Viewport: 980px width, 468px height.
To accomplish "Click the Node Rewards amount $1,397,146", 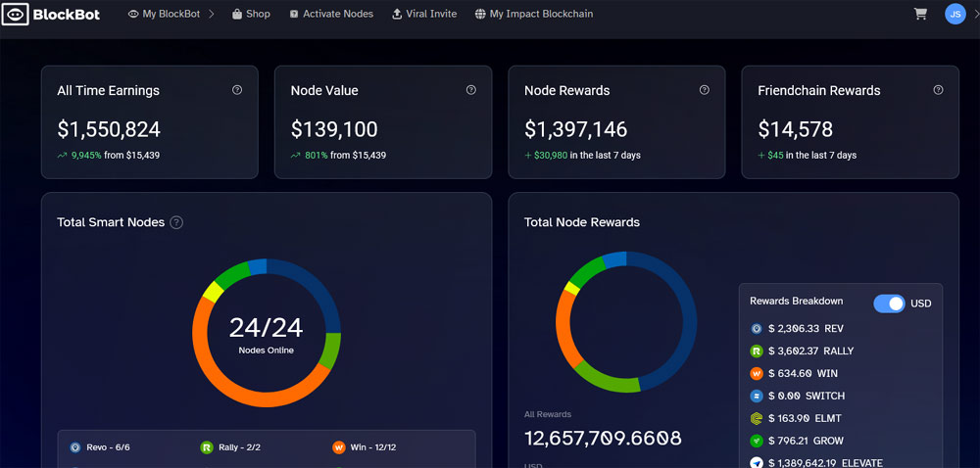I will (x=575, y=129).
